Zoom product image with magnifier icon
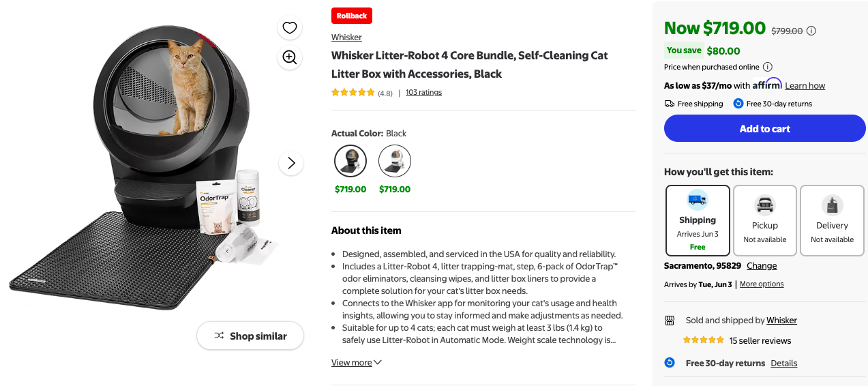868x386 pixels. 290,57
